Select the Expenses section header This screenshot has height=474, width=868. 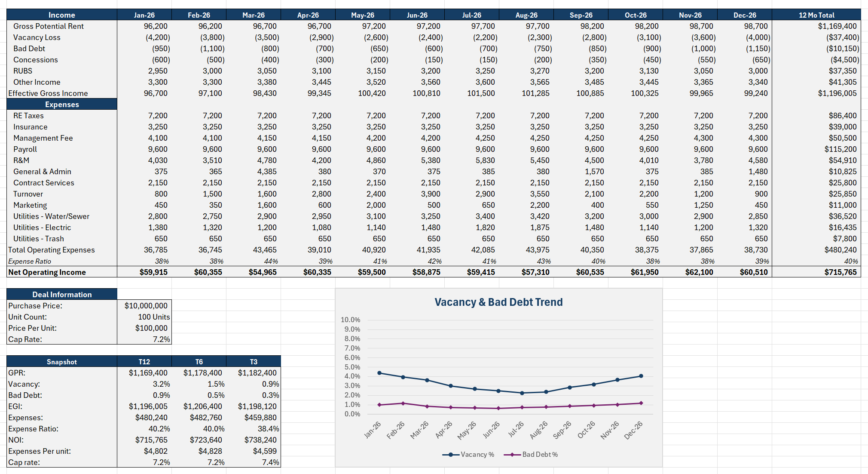coord(62,104)
